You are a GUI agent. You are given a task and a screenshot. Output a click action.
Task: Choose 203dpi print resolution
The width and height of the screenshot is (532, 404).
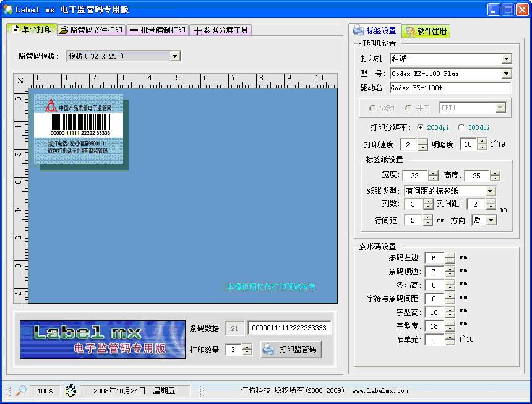pyautogui.click(x=420, y=127)
